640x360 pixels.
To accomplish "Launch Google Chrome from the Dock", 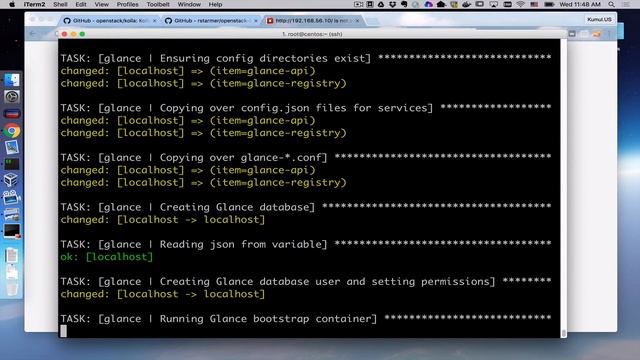I will pos(11,131).
